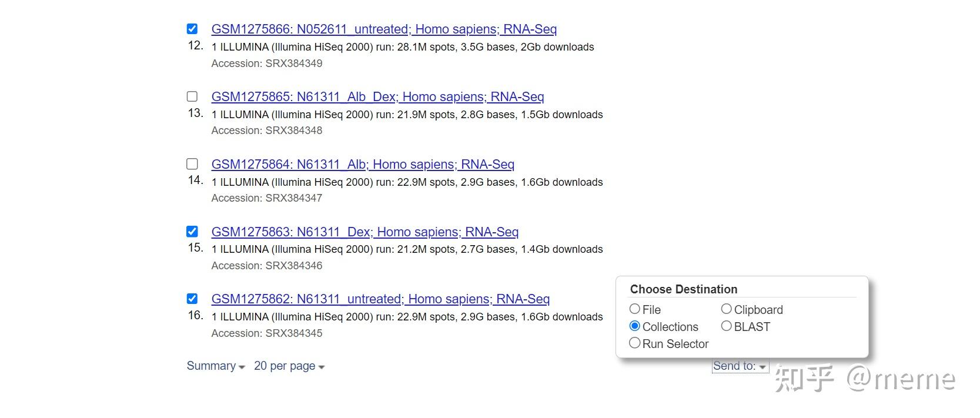The height and width of the screenshot is (418, 980).
Task: Toggle the Send to dropdown menu
Action: [740, 366]
